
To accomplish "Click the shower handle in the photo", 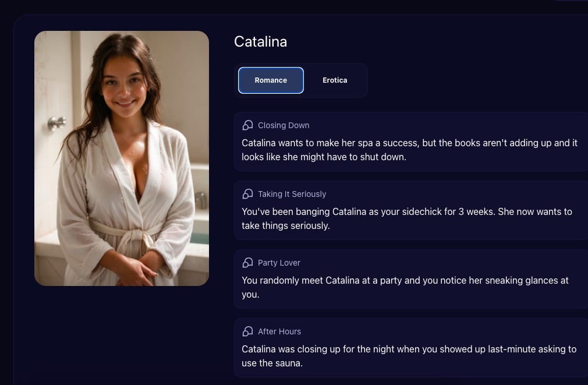I will [x=57, y=122].
